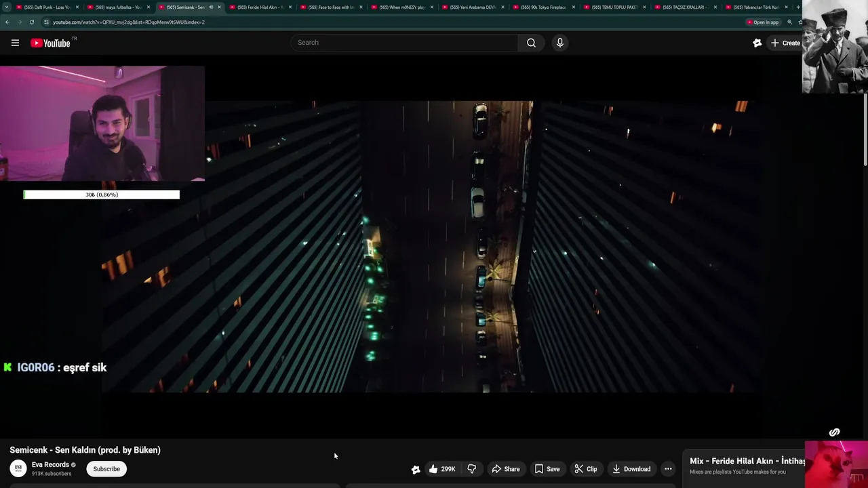Mute the Semicenk tab speaker icon

coord(211,7)
